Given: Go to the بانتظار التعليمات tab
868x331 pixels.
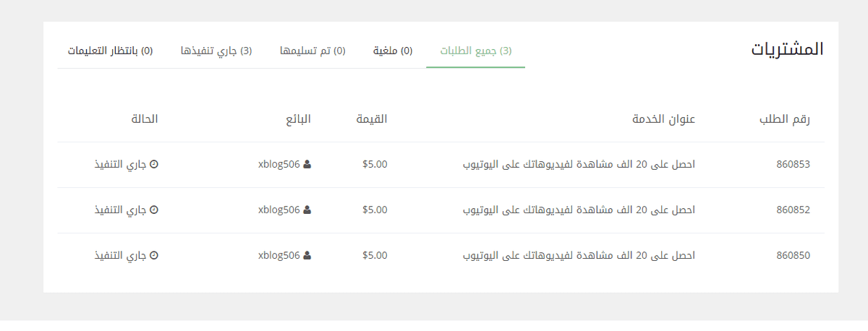Looking at the screenshot, I should pos(110,51).
